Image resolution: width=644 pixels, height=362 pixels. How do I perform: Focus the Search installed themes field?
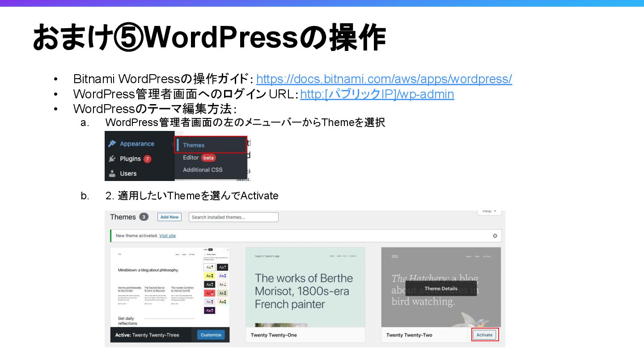(x=233, y=217)
